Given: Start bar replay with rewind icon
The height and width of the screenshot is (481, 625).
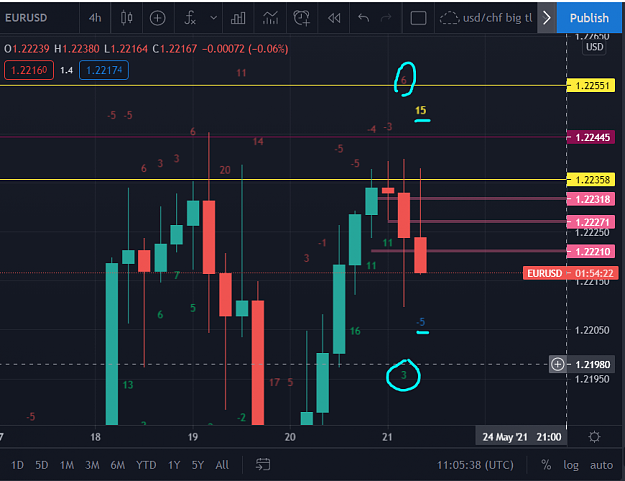Looking at the screenshot, I should 334,18.
